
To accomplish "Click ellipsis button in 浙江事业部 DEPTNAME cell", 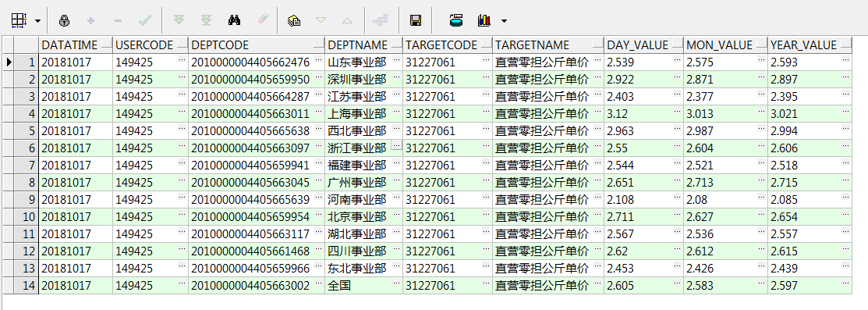I will click(x=396, y=144).
